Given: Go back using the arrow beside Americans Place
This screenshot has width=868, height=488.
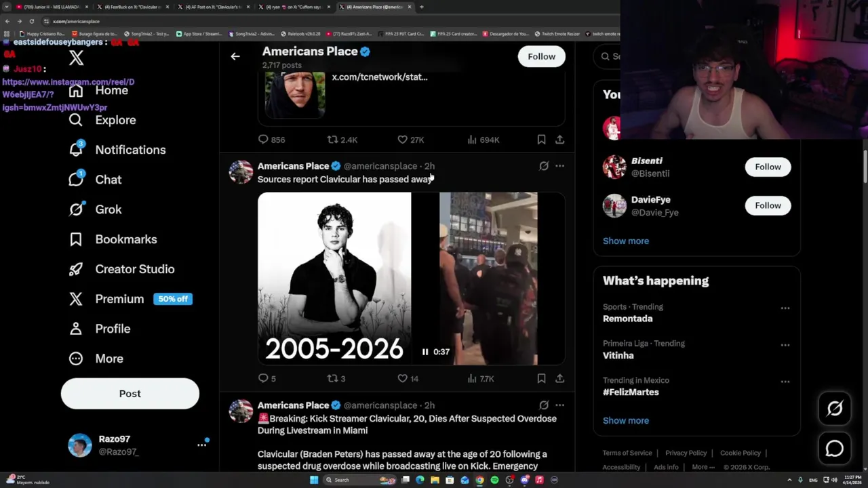Looking at the screenshot, I should [235, 56].
